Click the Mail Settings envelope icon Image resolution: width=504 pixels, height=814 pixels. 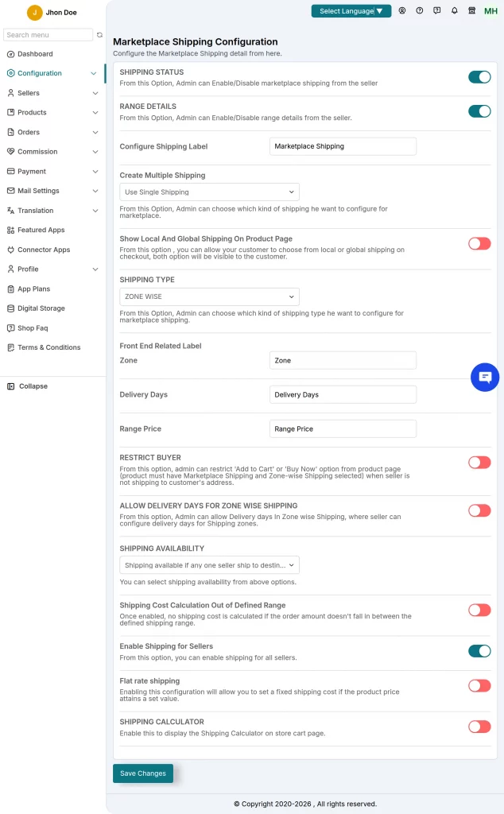(10, 191)
